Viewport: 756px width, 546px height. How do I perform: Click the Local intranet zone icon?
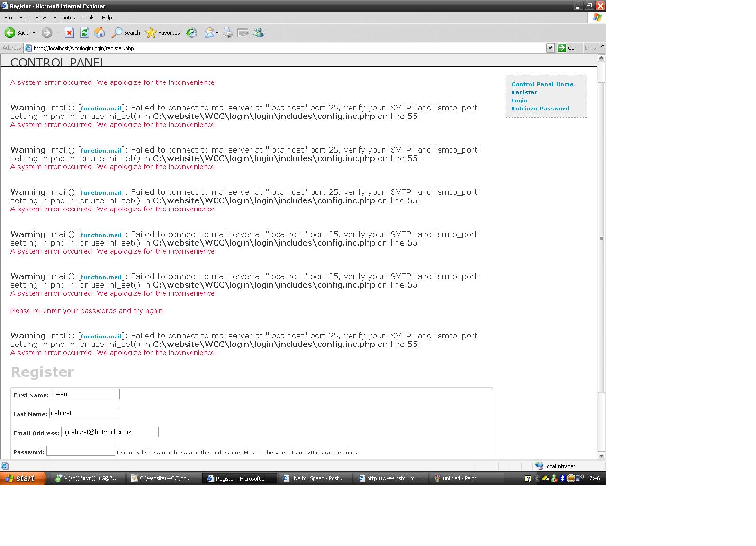[539, 466]
